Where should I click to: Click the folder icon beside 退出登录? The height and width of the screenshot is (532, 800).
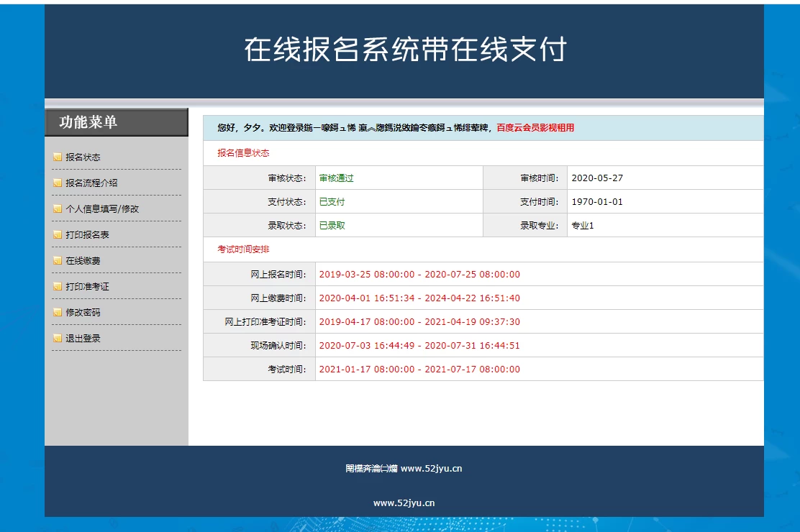57,338
